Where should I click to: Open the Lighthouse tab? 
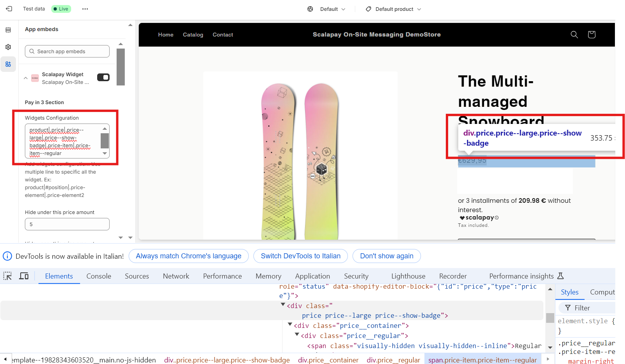click(408, 276)
